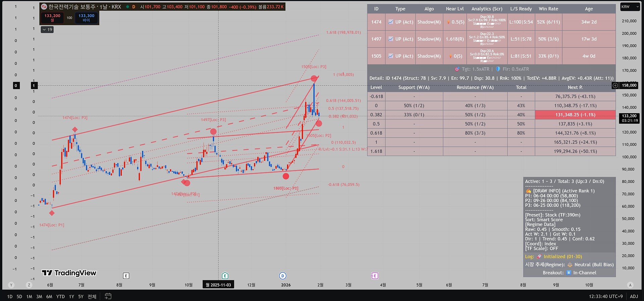Click the 133,300 바이 buy button
This screenshot has width=644, height=301.
86,18
